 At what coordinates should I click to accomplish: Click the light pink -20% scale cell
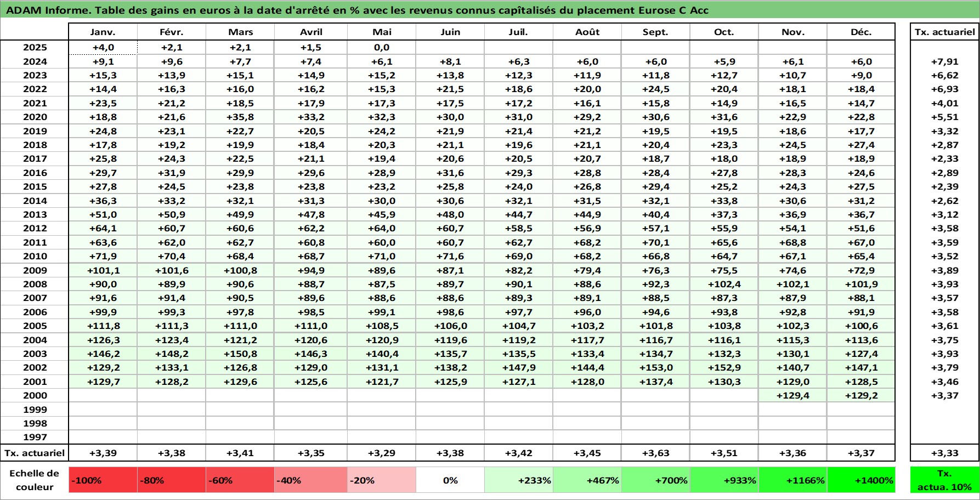pyautogui.click(x=382, y=480)
